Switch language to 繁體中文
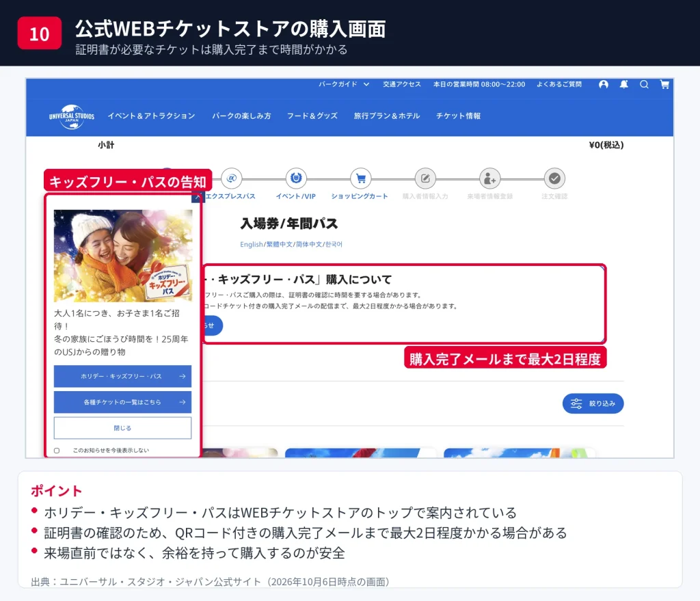700x601 pixels. pyautogui.click(x=280, y=244)
